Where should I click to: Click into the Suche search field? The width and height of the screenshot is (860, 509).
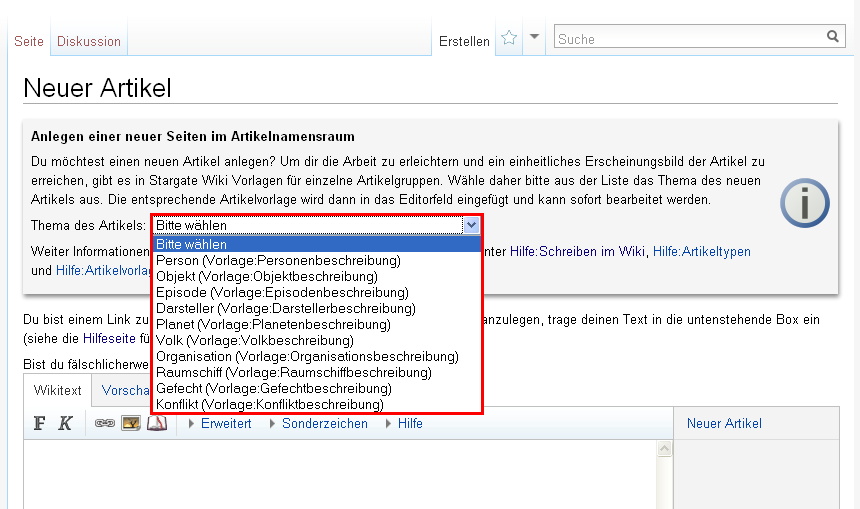point(688,38)
